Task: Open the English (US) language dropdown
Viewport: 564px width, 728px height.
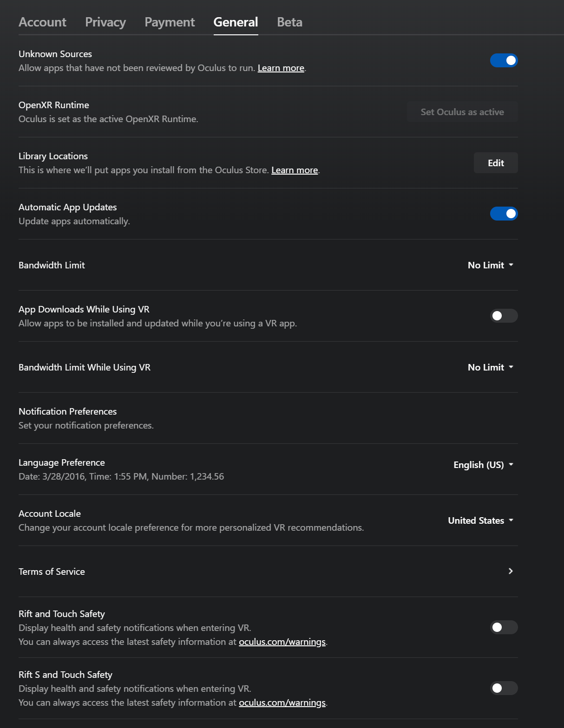Action: [x=484, y=465]
